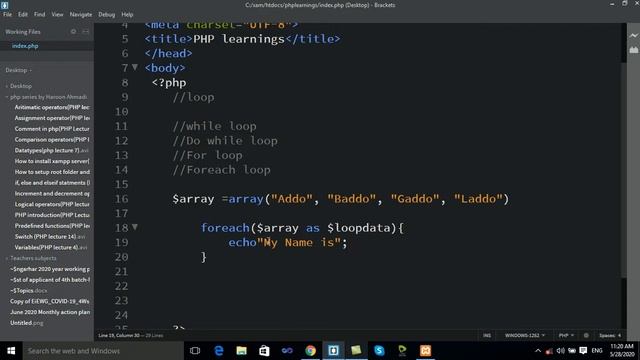Open volume control in system tray
The height and width of the screenshot is (360, 640).
pos(560,351)
